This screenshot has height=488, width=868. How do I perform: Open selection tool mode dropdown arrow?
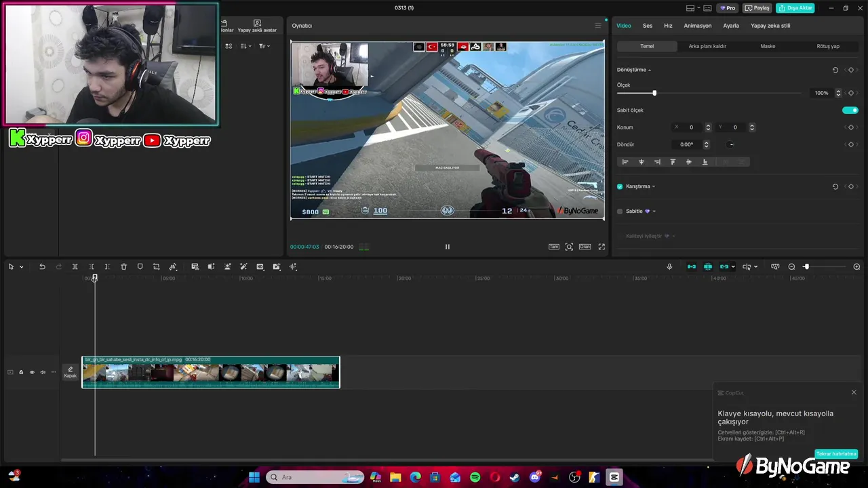pos(22,267)
